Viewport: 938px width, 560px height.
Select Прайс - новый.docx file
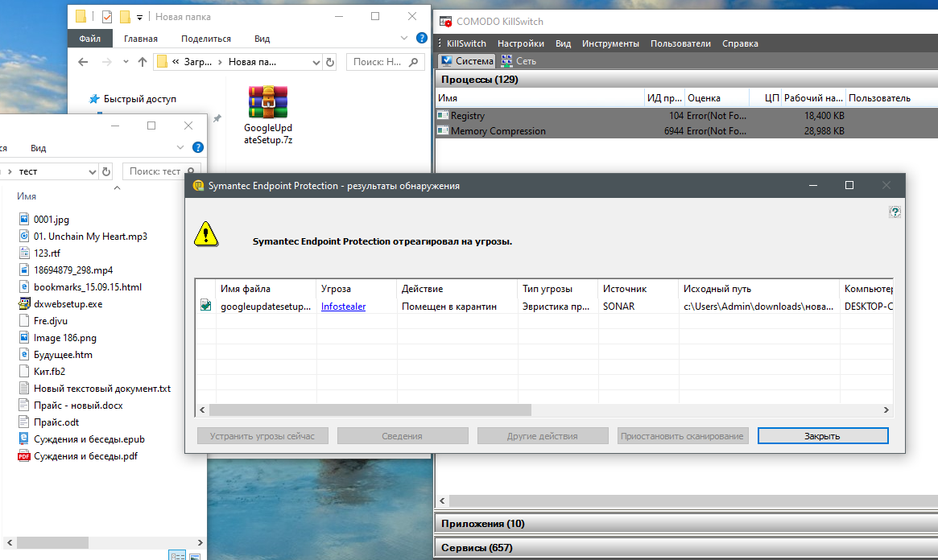point(78,406)
